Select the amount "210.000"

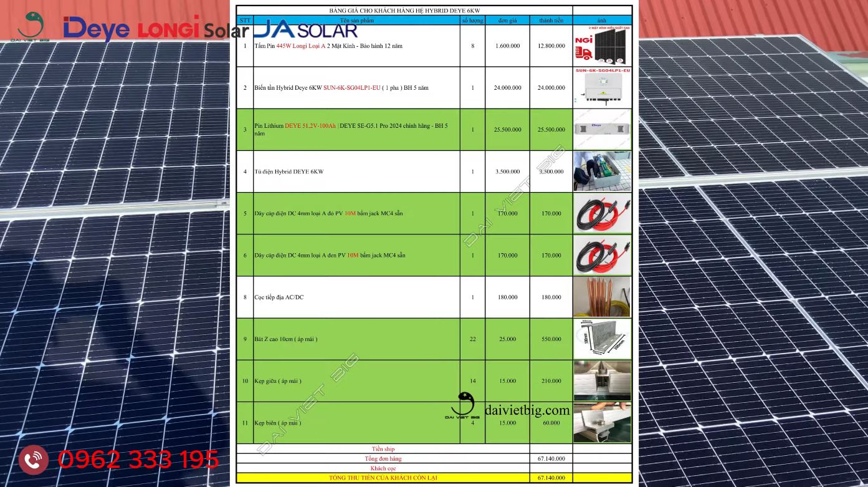pos(551,381)
